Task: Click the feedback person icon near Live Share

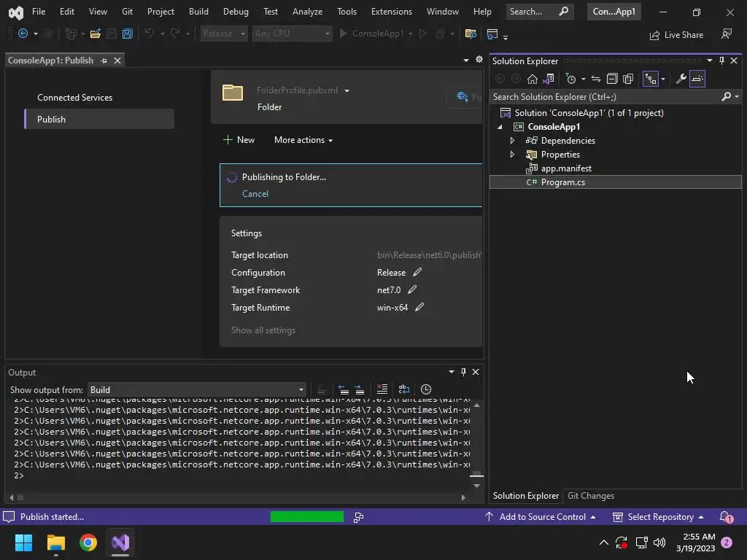Action: pyautogui.click(x=727, y=34)
